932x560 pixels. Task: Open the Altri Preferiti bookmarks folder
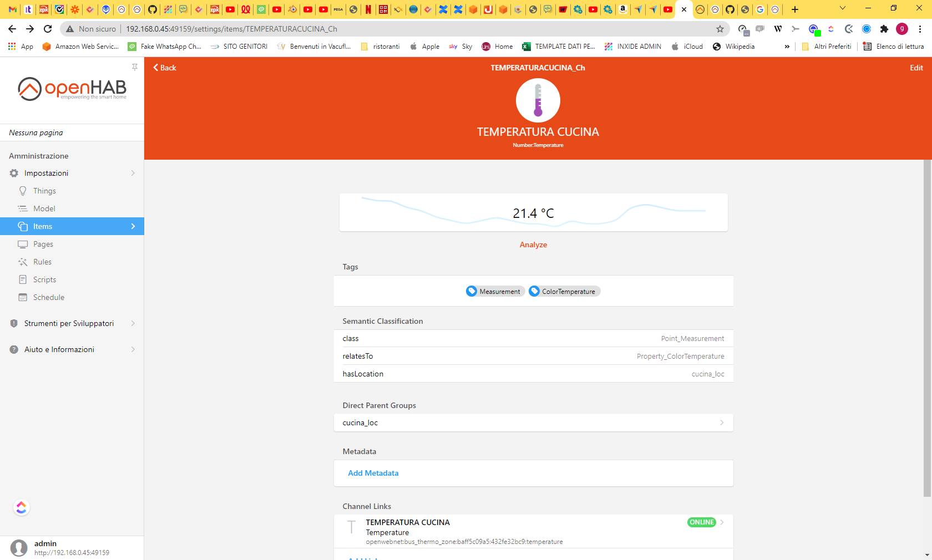(827, 47)
